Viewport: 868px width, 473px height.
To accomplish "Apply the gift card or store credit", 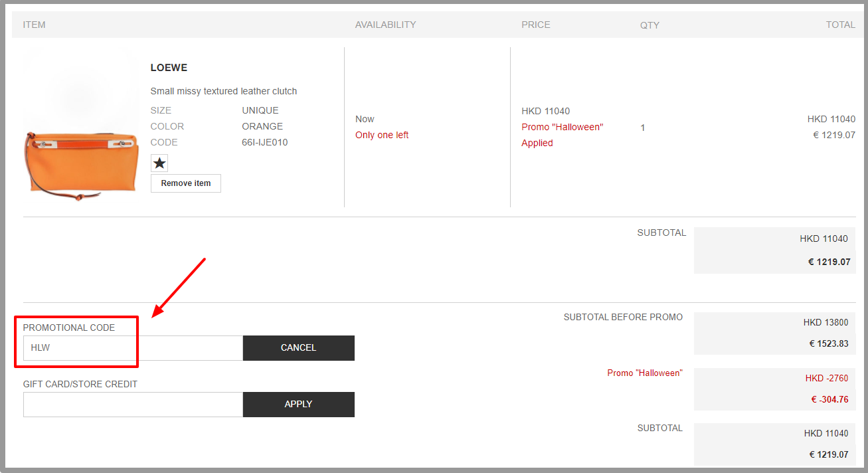I will click(299, 405).
